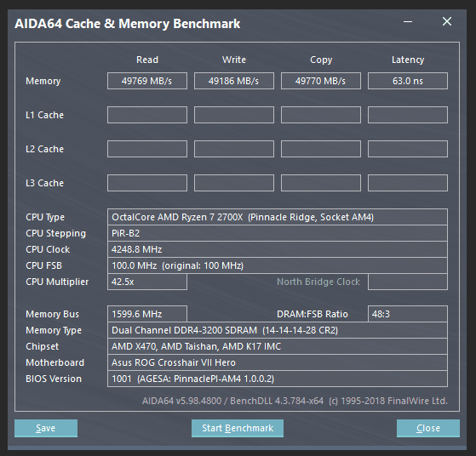This screenshot has height=456, width=476.
Task: Click the empty L2 Cache Write cell
Action: pos(234,149)
